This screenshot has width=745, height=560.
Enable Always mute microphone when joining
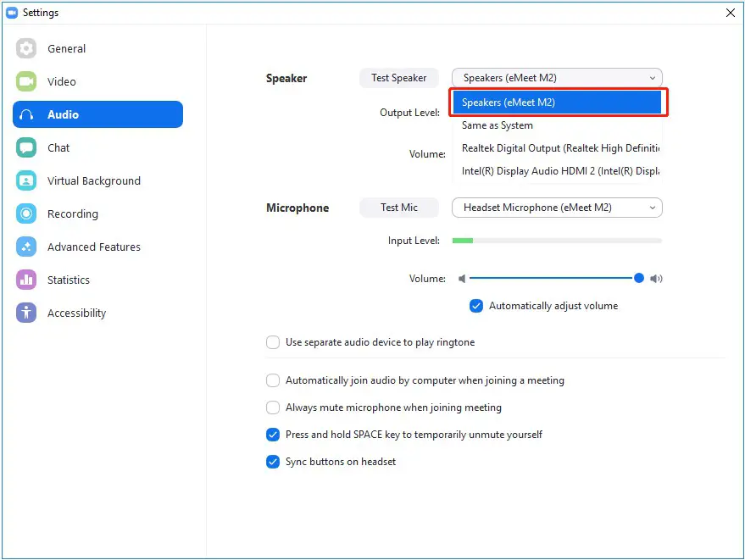coord(273,408)
